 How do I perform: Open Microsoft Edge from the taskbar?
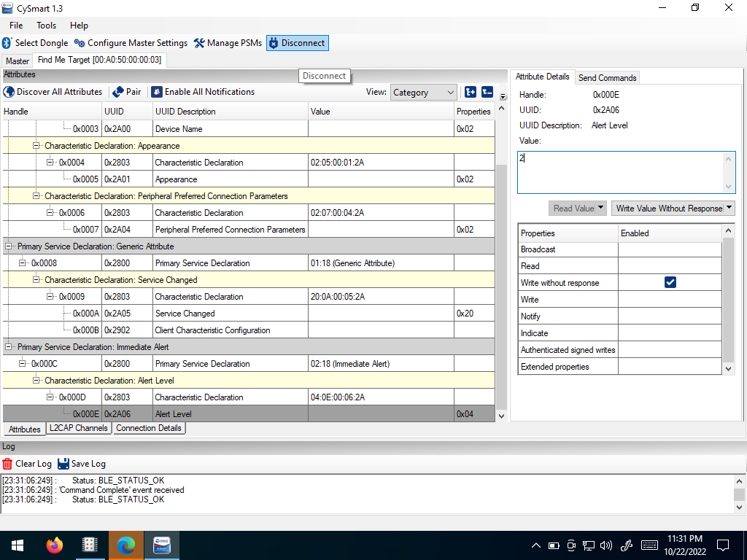coord(125,545)
